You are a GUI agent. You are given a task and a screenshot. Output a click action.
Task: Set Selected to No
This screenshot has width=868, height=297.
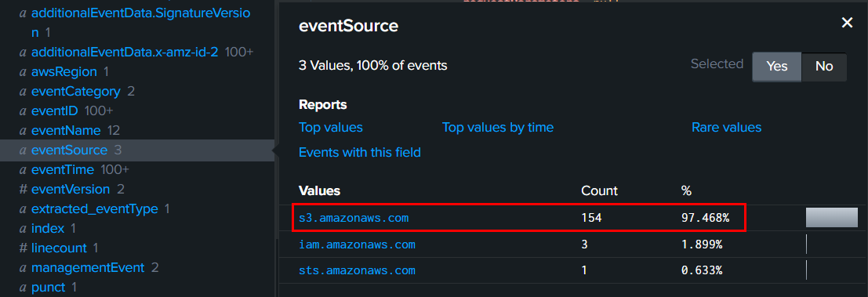[824, 67]
